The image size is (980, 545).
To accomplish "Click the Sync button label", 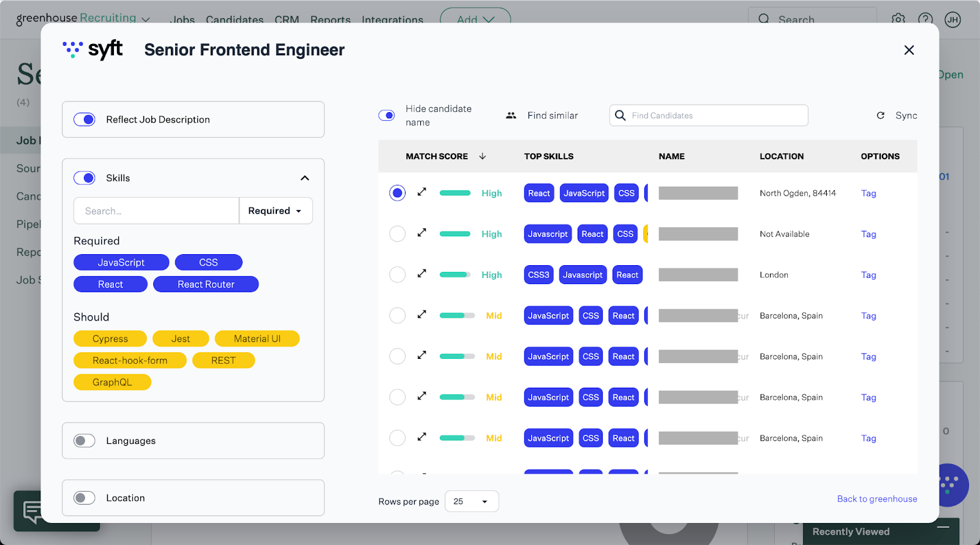I will click(x=907, y=115).
